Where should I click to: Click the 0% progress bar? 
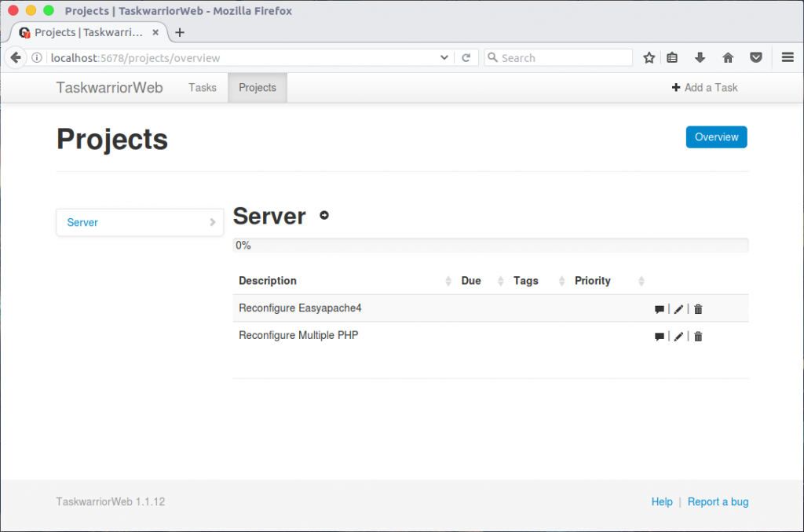[491, 245]
